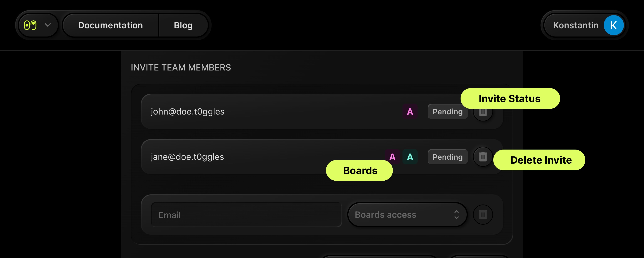Click the teal A board badge for jane

click(x=410, y=157)
